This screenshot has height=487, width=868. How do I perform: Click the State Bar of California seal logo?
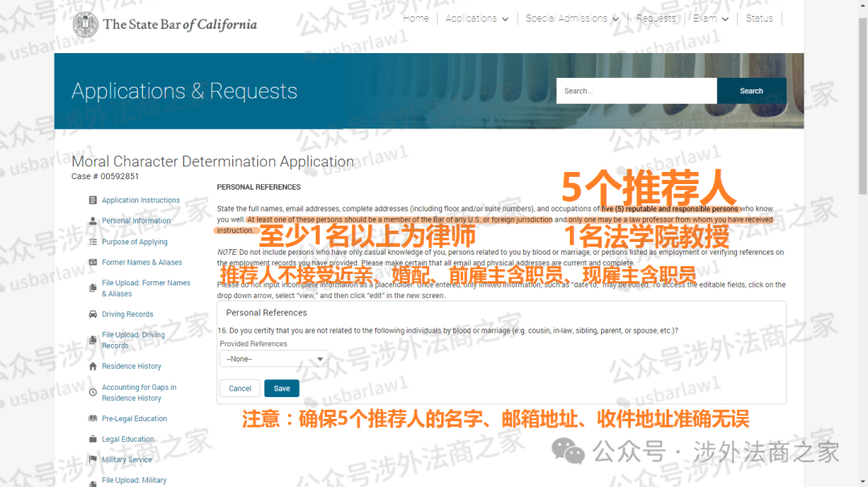pos(85,24)
